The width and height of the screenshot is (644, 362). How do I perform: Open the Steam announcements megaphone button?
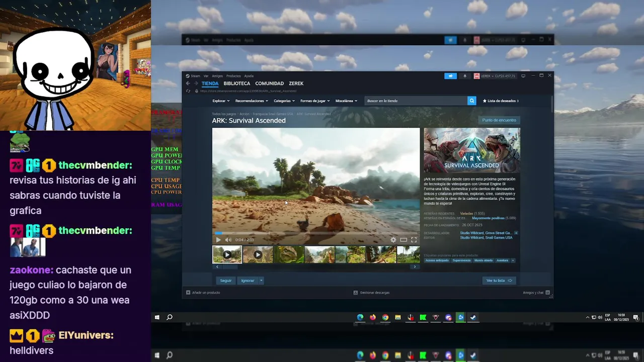pyautogui.click(x=450, y=76)
